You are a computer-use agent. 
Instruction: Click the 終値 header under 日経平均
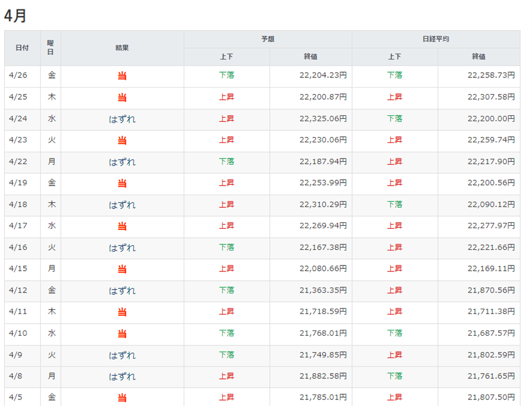pyautogui.click(x=478, y=57)
